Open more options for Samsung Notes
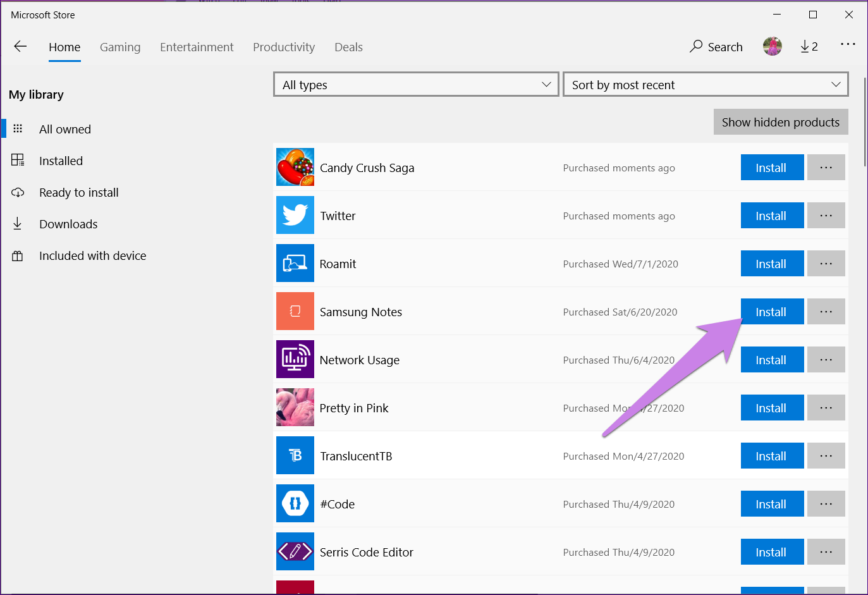The height and width of the screenshot is (595, 868). pyautogui.click(x=826, y=312)
